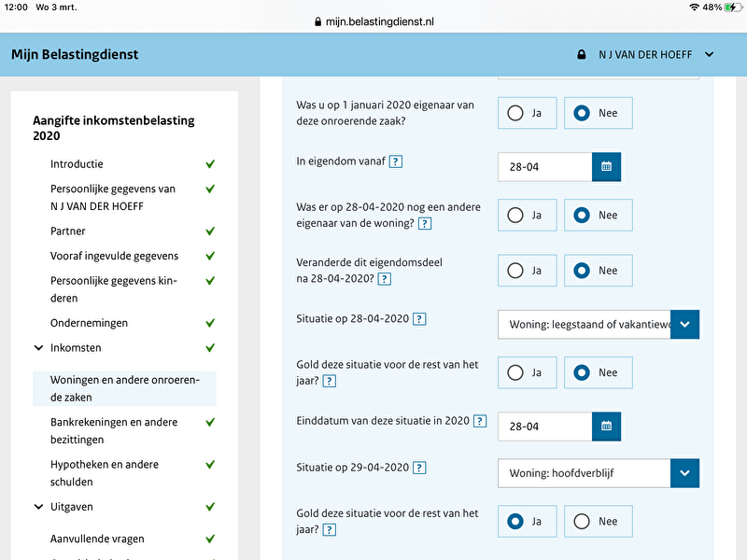This screenshot has width=747, height=560.
Task: Open the 'Woning: leegstaand of vakantiewoning' dropdown
Action: (x=684, y=324)
